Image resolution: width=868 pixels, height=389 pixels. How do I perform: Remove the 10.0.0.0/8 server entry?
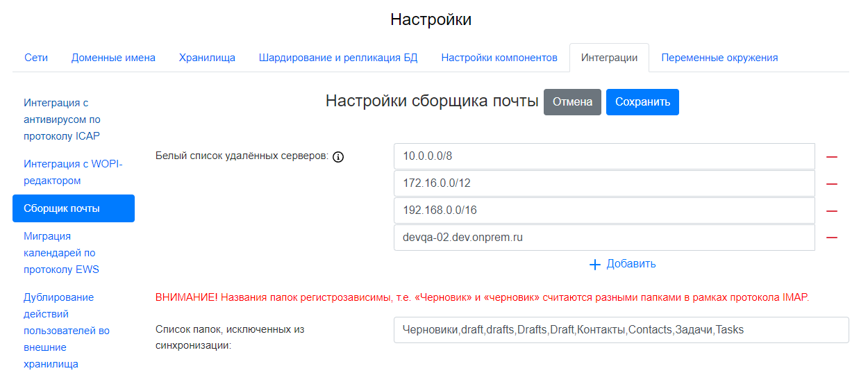[831, 157]
